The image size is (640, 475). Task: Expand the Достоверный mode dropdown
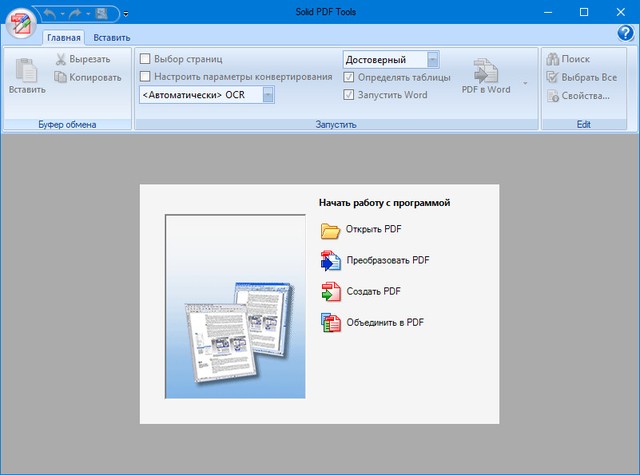[432, 59]
